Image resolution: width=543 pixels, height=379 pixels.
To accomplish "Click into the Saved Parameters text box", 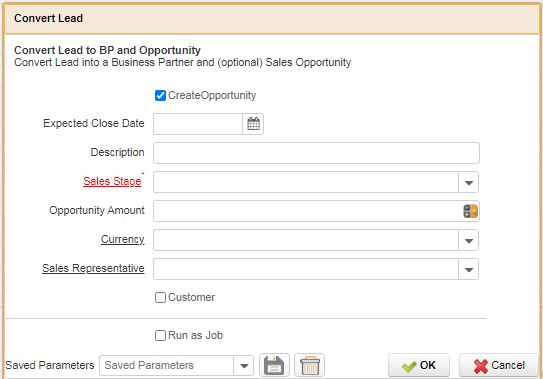I will 167,365.
